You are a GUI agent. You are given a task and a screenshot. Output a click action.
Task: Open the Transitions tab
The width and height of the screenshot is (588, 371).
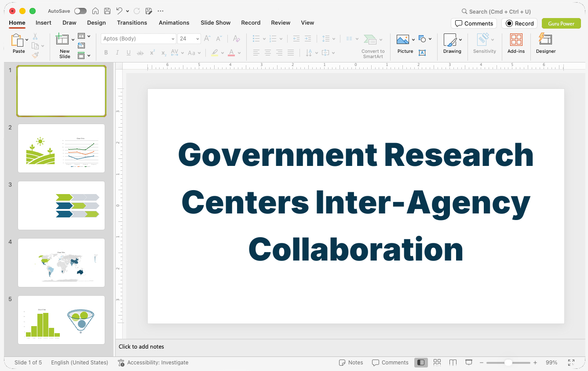click(132, 23)
